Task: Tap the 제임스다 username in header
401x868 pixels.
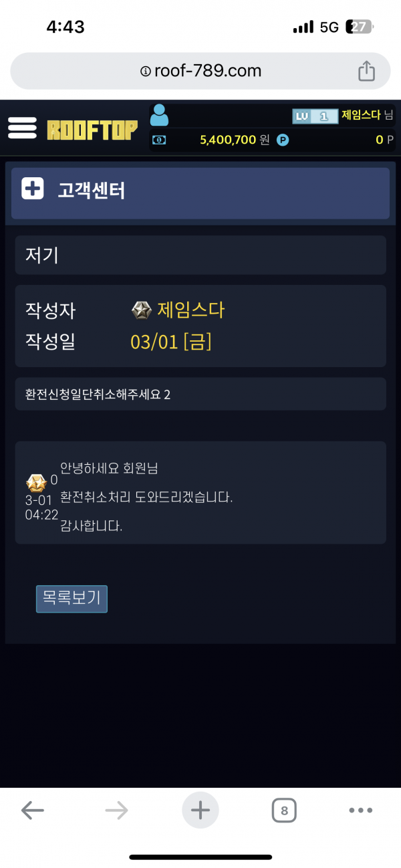Action: tap(360, 115)
